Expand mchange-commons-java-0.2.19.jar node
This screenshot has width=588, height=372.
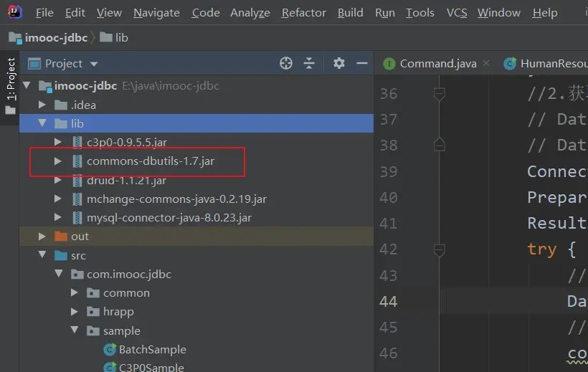coord(58,199)
